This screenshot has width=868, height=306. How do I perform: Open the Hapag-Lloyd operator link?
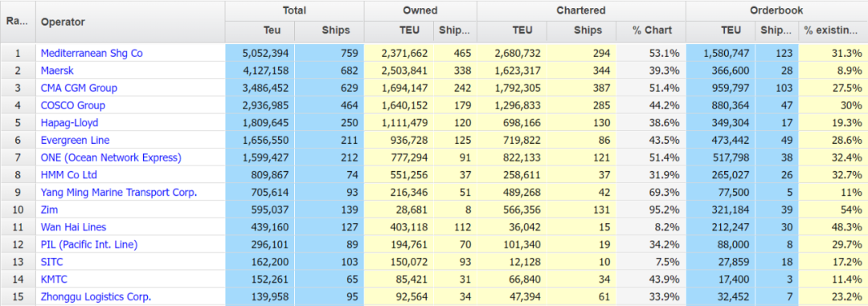70,123
